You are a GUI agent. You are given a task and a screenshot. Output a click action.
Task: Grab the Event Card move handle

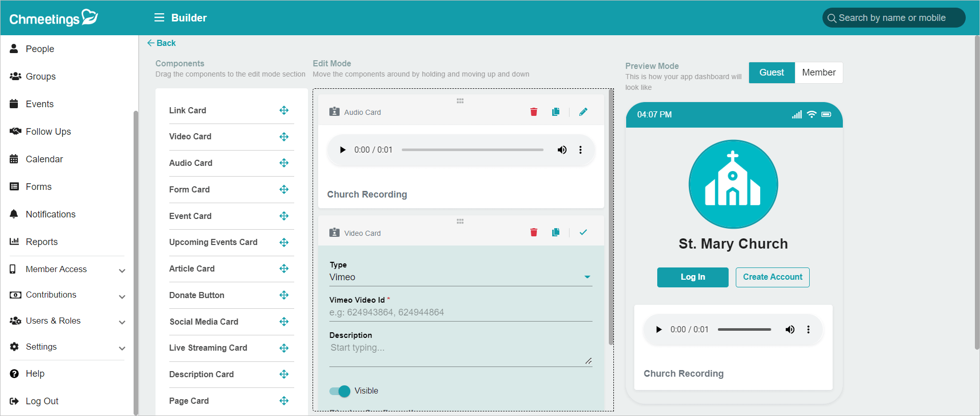284,216
